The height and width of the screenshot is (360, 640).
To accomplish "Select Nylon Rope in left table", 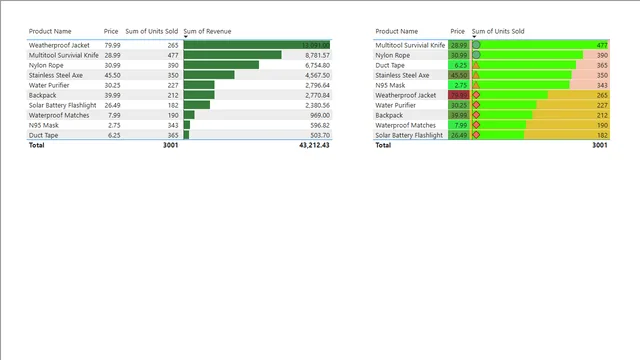I will [x=46, y=65].
